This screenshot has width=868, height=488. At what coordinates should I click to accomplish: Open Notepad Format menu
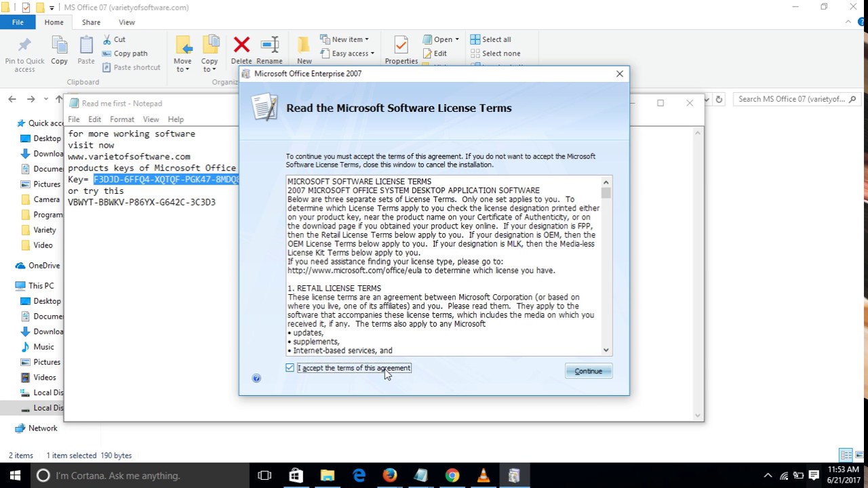click(122, 119)
